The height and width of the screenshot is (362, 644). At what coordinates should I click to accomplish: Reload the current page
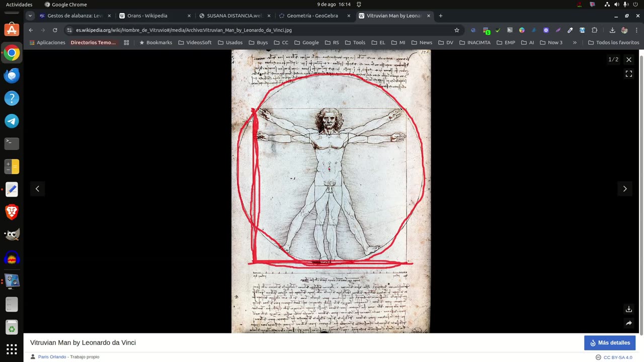coord(55,30)
